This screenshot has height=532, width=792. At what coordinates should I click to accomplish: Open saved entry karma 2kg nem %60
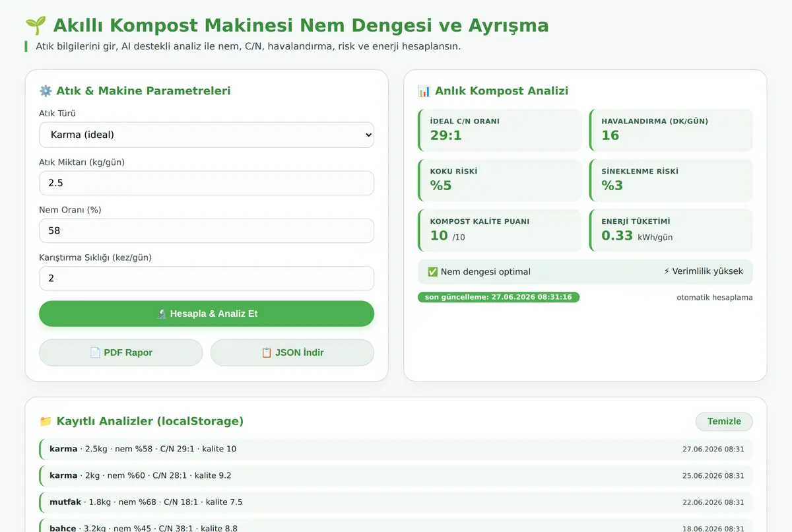click(x=395, y=475)
